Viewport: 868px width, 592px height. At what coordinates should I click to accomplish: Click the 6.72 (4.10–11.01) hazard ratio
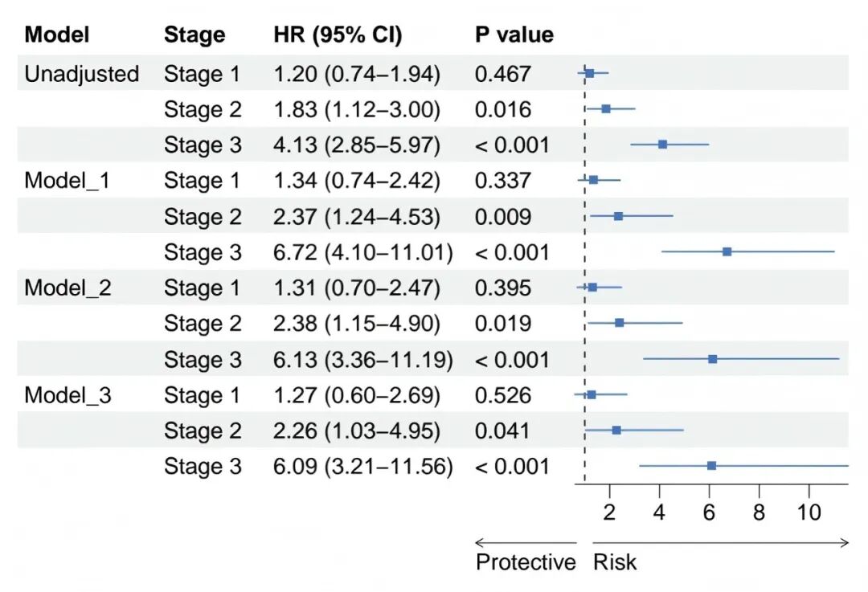(x=363, y=252)
